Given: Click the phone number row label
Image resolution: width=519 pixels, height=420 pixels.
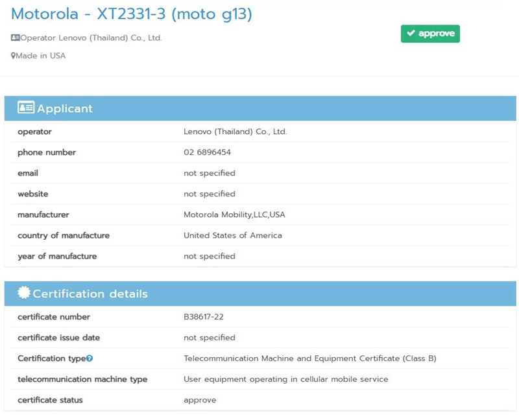Looking at the screenshot, I should click(x=47, y=152).
